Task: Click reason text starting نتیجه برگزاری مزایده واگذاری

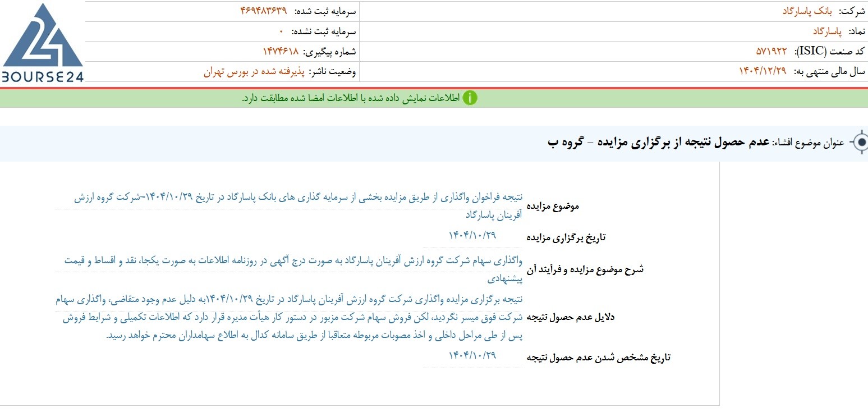Action: (x=290, y=317)
